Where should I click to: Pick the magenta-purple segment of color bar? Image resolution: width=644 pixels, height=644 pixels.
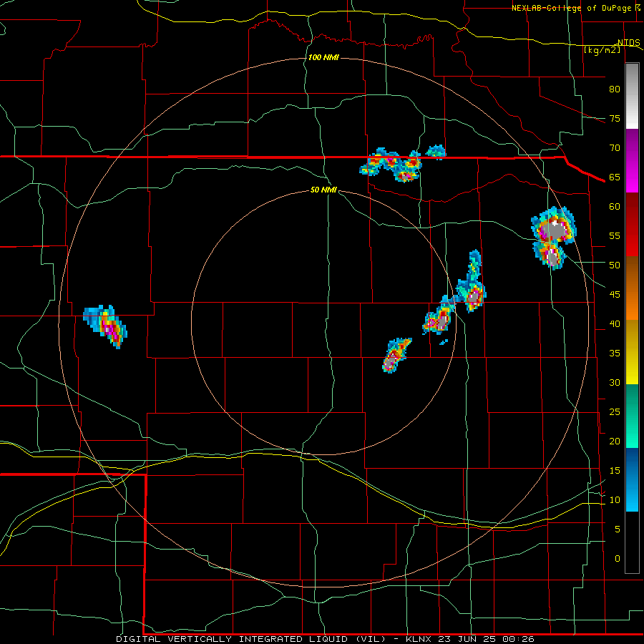(x=632, y=160)
